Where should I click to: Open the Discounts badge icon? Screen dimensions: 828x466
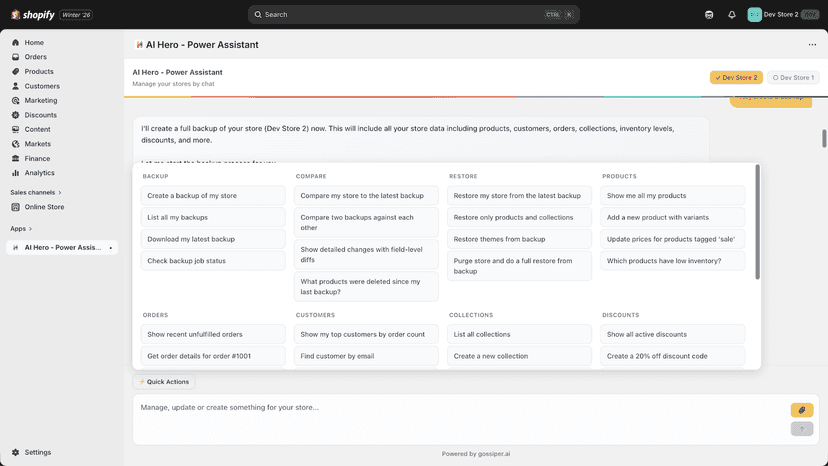(15, 115)
